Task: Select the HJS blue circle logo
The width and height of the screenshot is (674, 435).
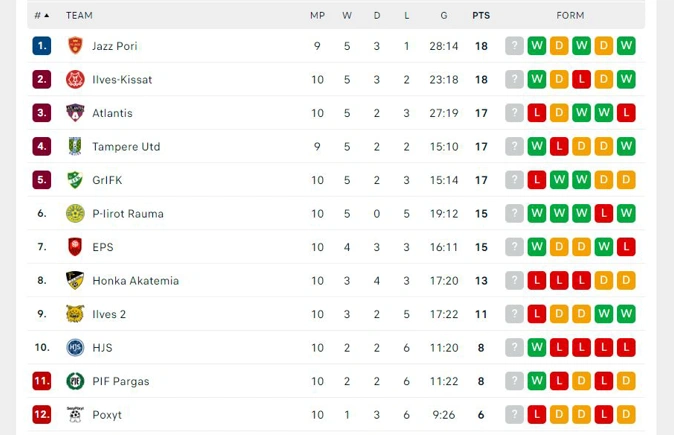Action: (75, 347)
